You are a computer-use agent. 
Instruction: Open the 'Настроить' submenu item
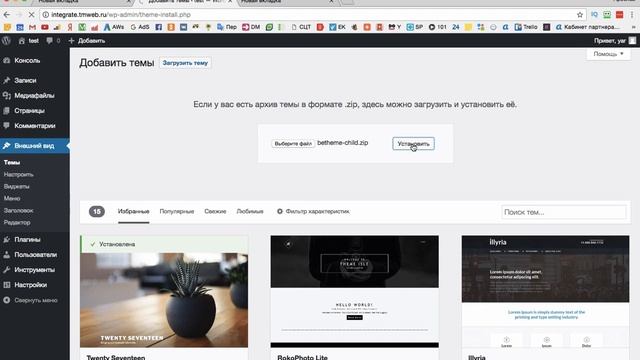(18, 175)
